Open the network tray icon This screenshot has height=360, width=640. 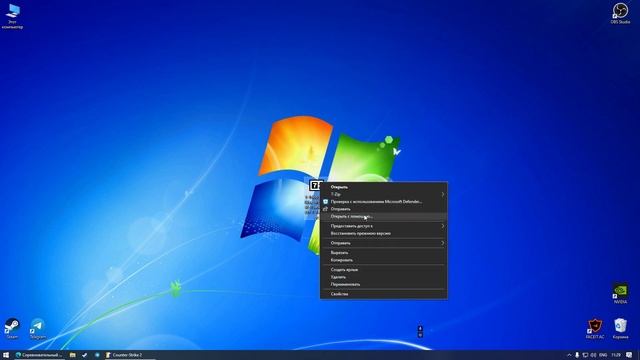(585, 355)
